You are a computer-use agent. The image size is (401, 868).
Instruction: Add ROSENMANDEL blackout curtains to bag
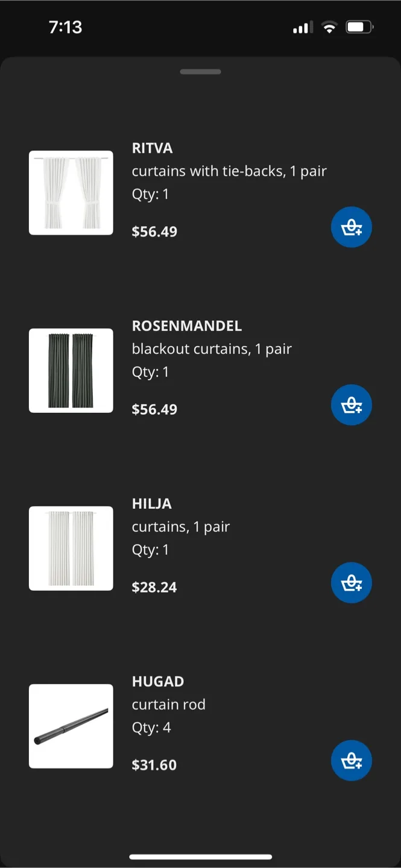click(x=352, y=404)
